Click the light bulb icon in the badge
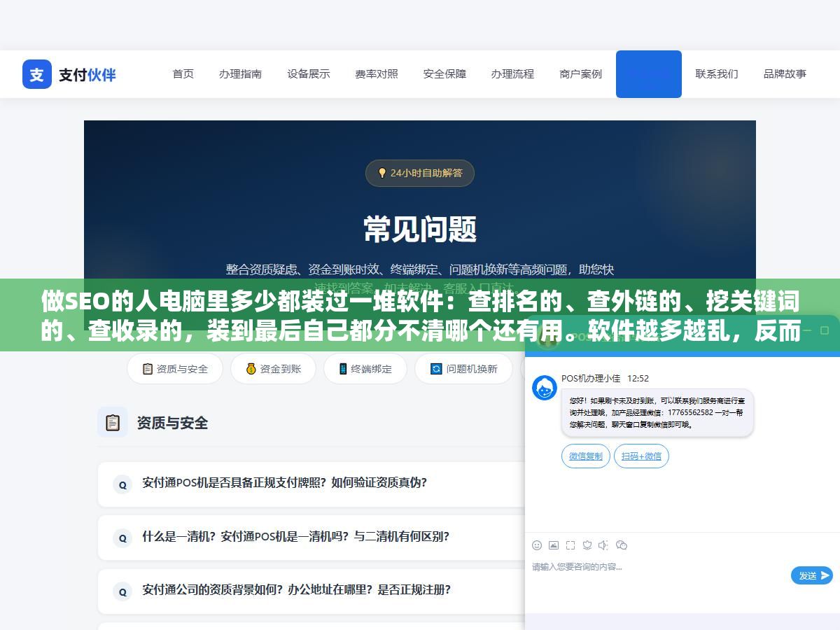 382,173
